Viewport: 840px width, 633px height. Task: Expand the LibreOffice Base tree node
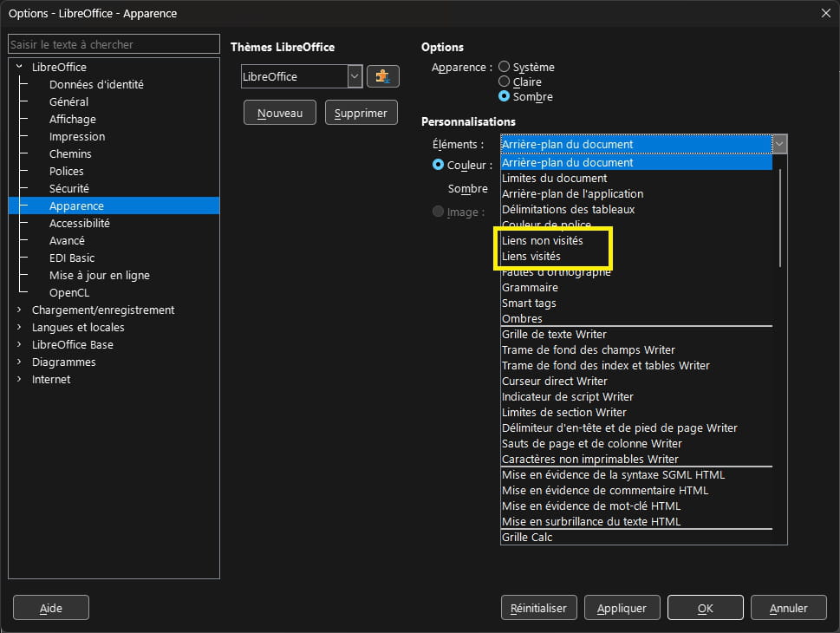pyautogui.click(x=19, y=344)
